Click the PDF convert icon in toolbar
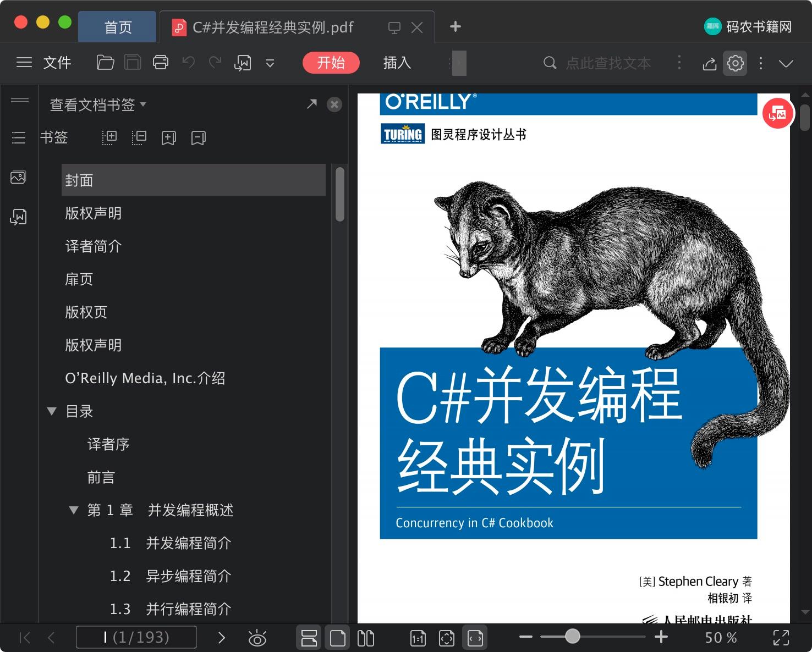This screenshot has width=812, height=652. click(243, 63)
